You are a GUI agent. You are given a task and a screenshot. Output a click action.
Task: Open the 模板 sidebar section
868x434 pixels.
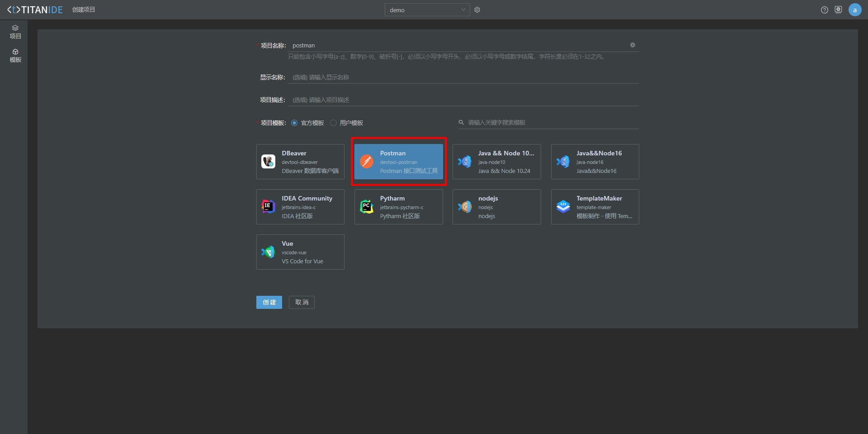(15, 56)
